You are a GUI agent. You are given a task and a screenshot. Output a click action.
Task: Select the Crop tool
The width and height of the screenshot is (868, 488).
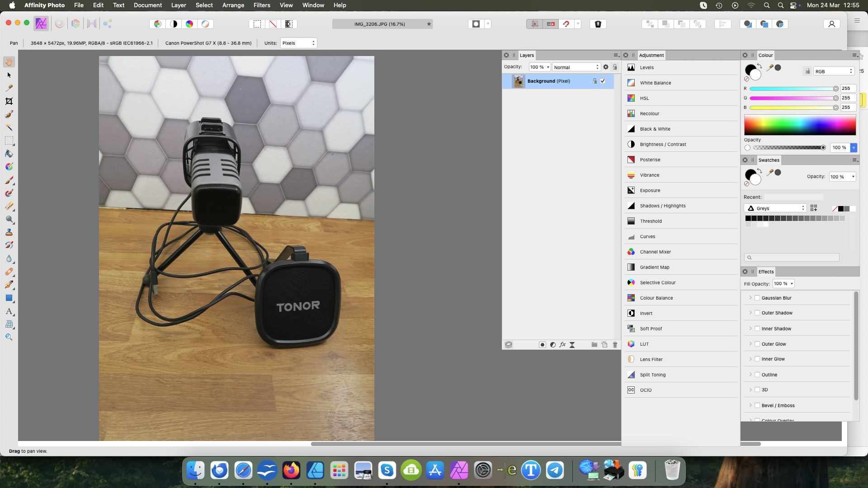[9, 101]
